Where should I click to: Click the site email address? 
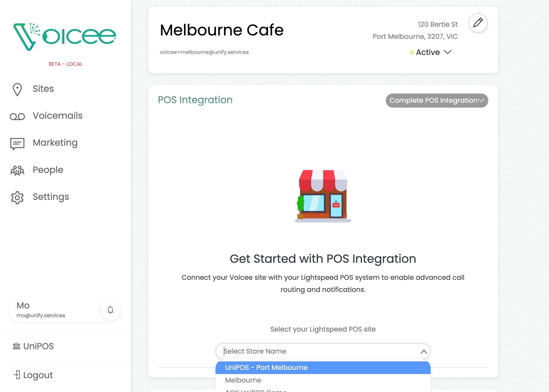pyautogui.click(x=204, y=52)
